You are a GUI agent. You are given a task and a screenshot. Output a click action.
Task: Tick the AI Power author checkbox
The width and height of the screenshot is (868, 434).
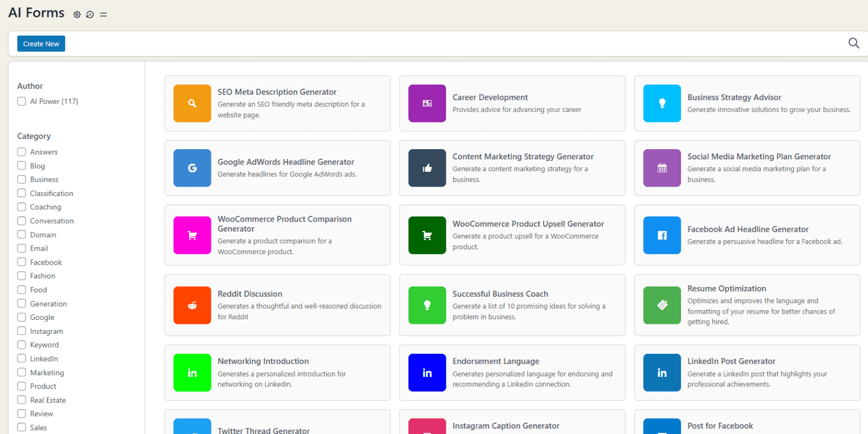click(x=21, y=102)
